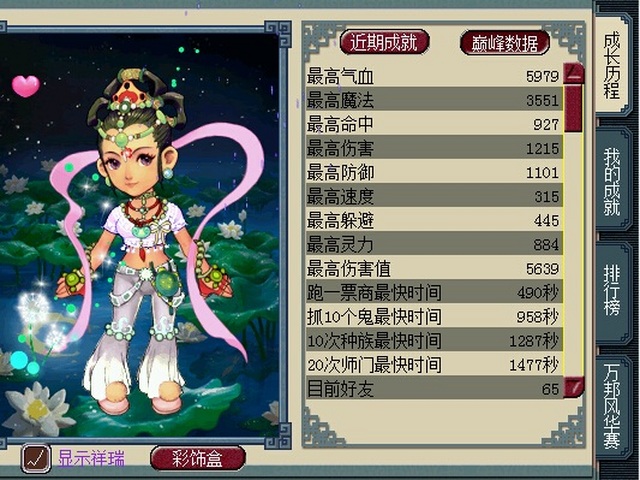Select the 目前好友 row
The width and height of the screenshot is (640, 480).
pos(434,388)
